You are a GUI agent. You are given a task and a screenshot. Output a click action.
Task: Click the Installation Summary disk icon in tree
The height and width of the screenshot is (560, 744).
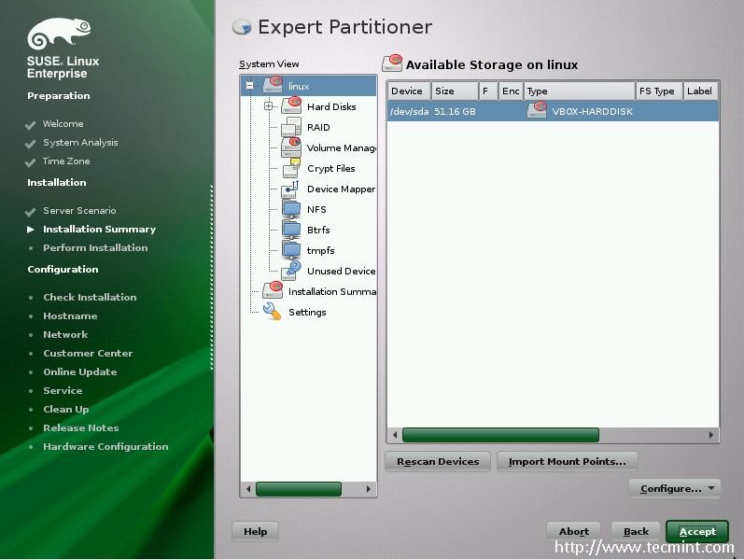point(273,290)
